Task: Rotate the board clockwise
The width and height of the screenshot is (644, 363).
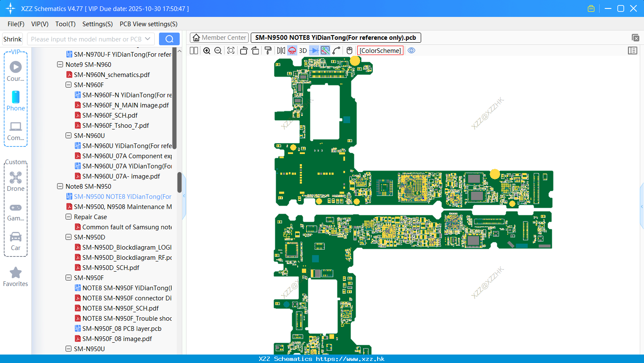Action: coord(255,50)
